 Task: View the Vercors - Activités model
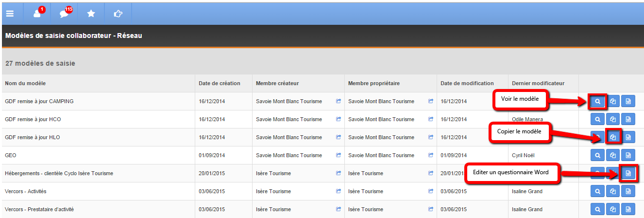tap(598, 191)
